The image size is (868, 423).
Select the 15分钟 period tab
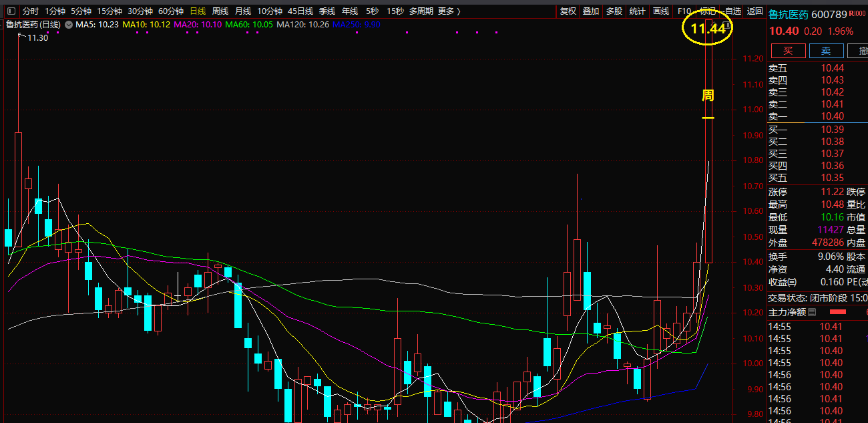pos(110,11)
